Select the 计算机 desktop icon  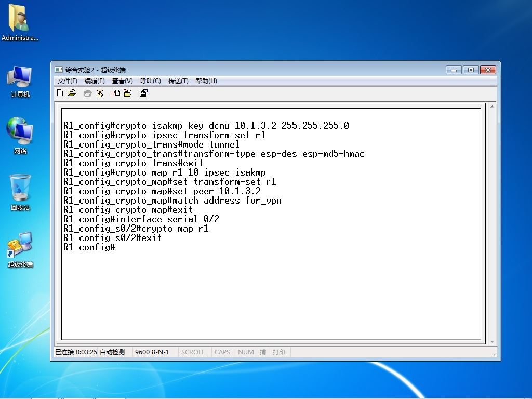point(20,82)
